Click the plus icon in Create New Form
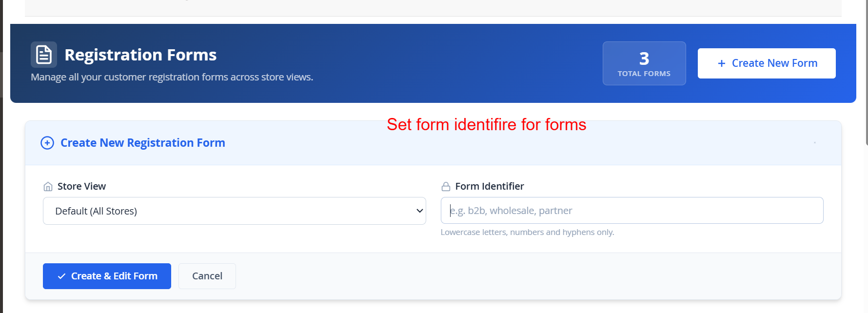Viewport: 868px width, 313px height. (722, 63)
